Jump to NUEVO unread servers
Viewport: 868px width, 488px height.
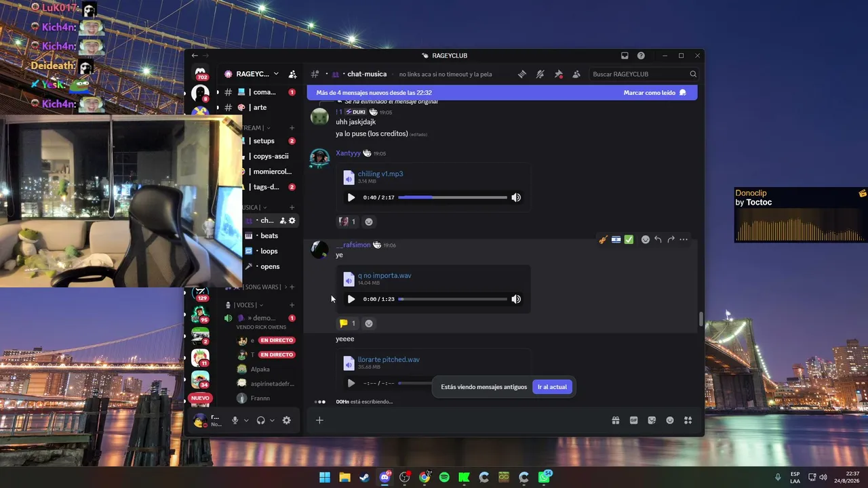[x=200, y=398]
